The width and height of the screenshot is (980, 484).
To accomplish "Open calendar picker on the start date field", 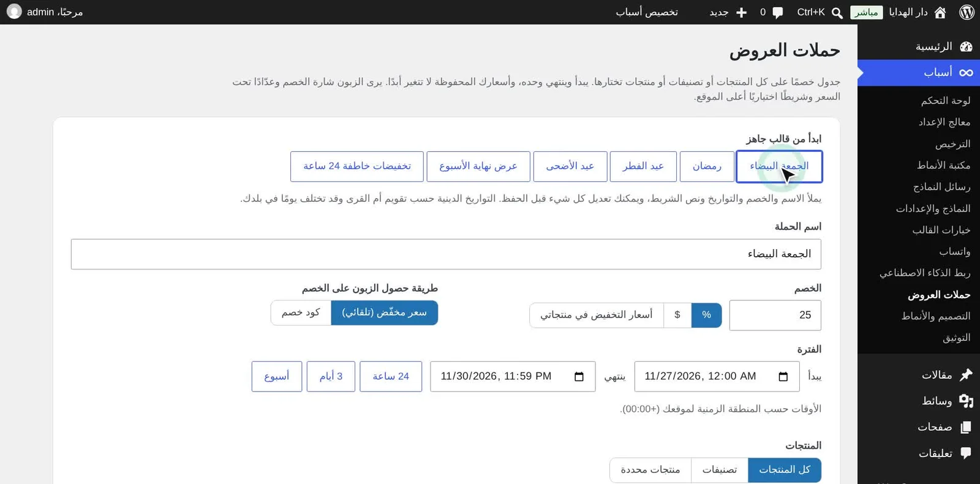I will point(783,376).
